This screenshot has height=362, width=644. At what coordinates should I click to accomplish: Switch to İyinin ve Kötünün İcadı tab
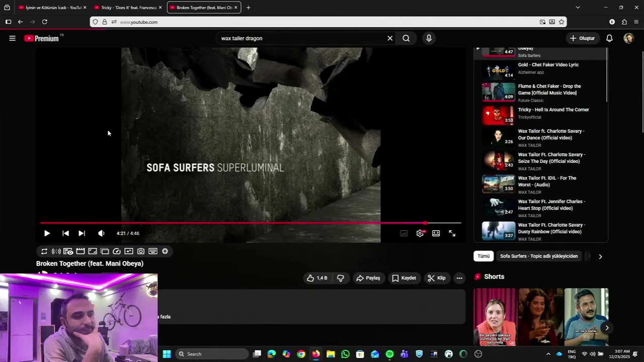[x=52, y=8]
